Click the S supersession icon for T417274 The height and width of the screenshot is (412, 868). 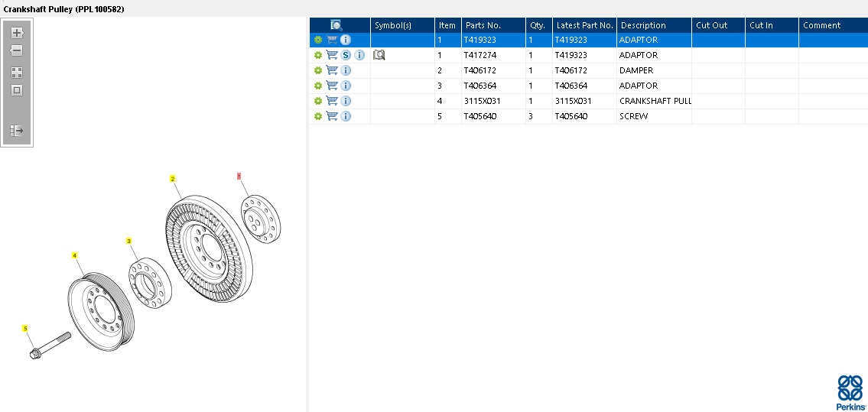346,55
